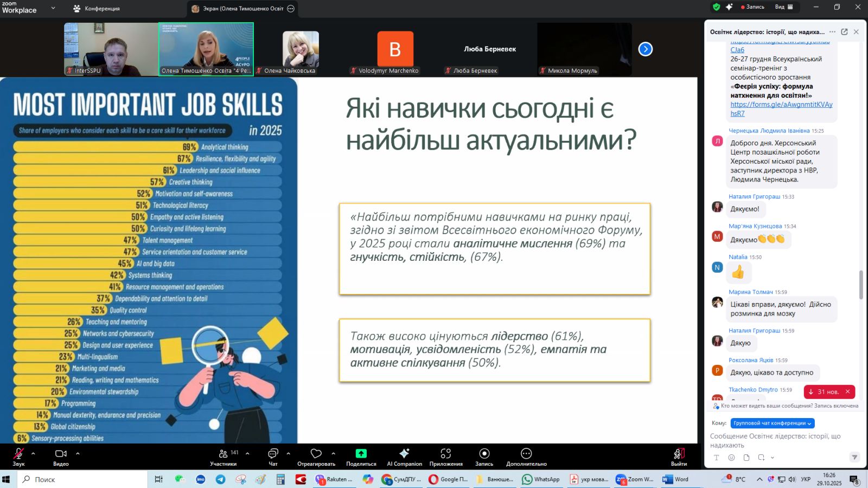Open the Zoom Workplace dropdown arrow
Screen dimensions: 868x488
[53, 8]
